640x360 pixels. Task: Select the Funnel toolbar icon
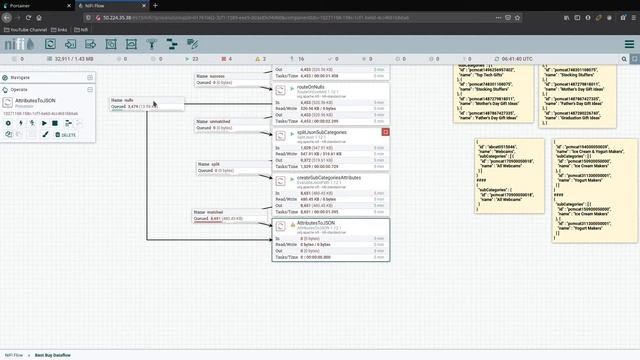151,44
